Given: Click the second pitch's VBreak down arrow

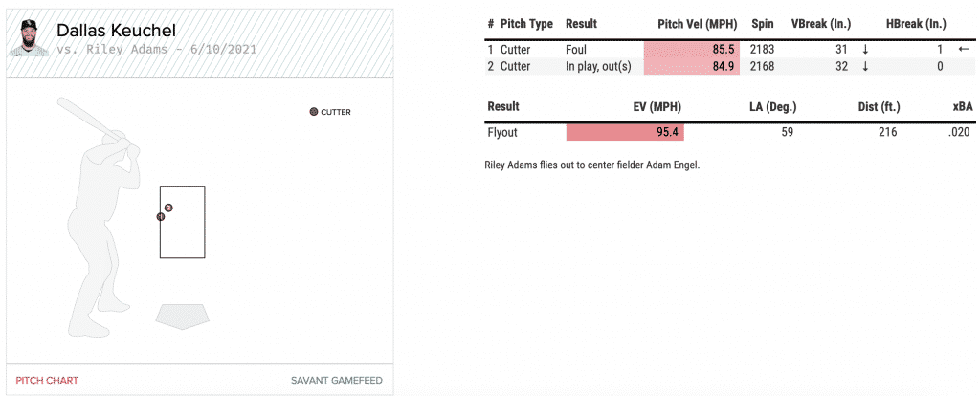Looking at the screenshot, I should tap(865, 66).
